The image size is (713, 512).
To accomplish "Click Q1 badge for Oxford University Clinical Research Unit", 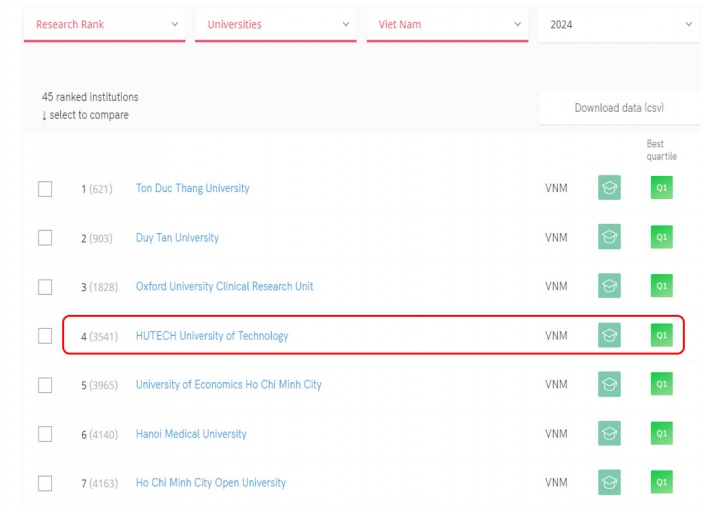I will [662, 286].
